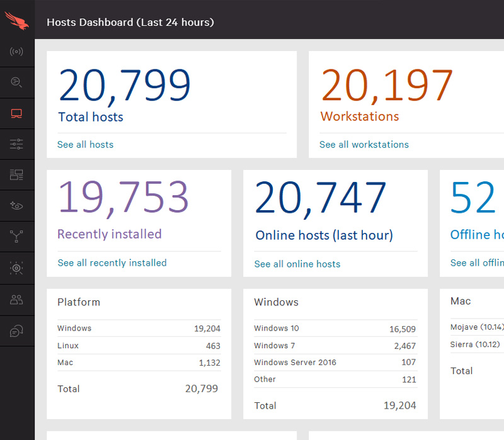504x440 pixels.
Task: Click the See all workstations link
Action: coord(364,145)
